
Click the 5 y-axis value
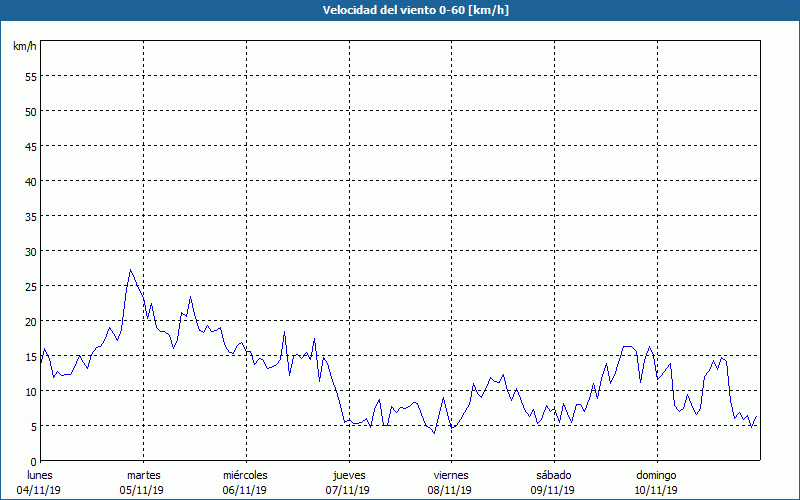point(34,427)
